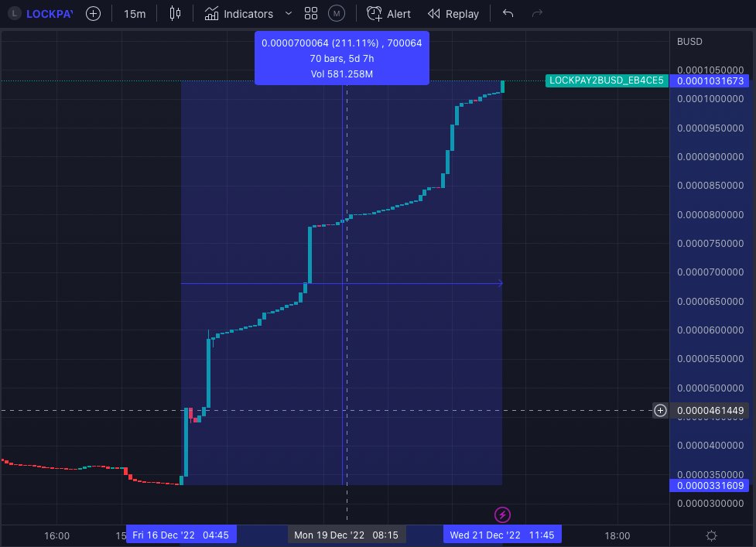
Task: Click the Fri 16 Dec '22 range label
Action: pyautogui.click(x=181, y=535)
